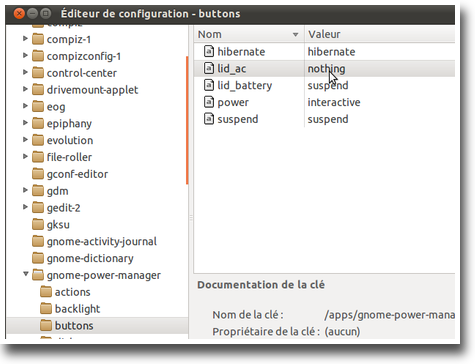
Task: Click the gconf-editor folder icon
Action: pos(38,174)
